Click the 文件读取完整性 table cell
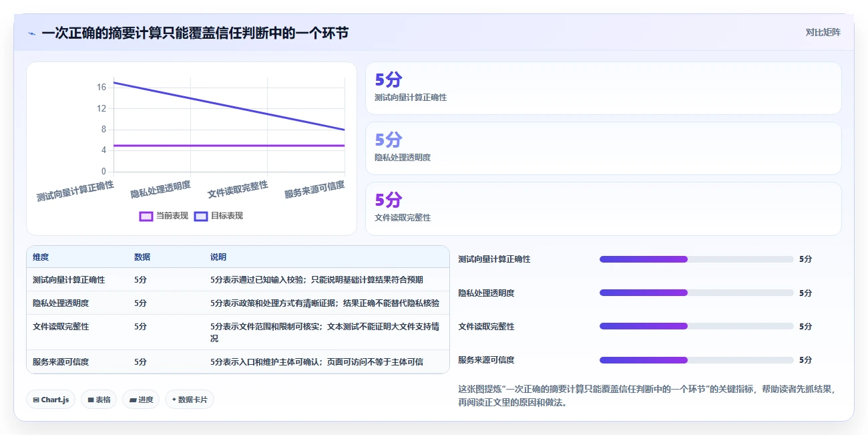Image resolution: width=868 pixels, height=435 pixels. pyautogui.click(x=61, y=327)
